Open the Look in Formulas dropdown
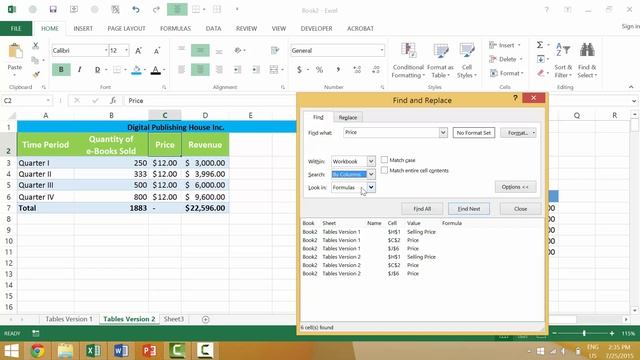640x360 pixels. 371,187
